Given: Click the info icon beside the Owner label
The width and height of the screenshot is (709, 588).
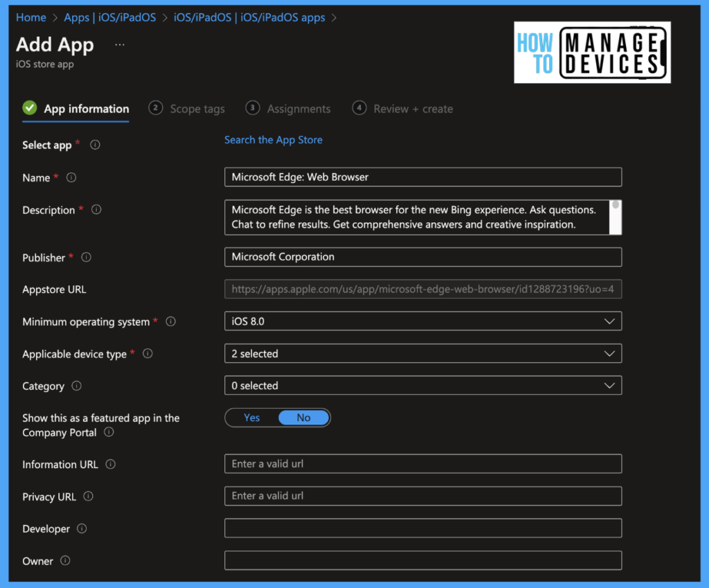Looking at the screenshot, I should click(66, 560).
